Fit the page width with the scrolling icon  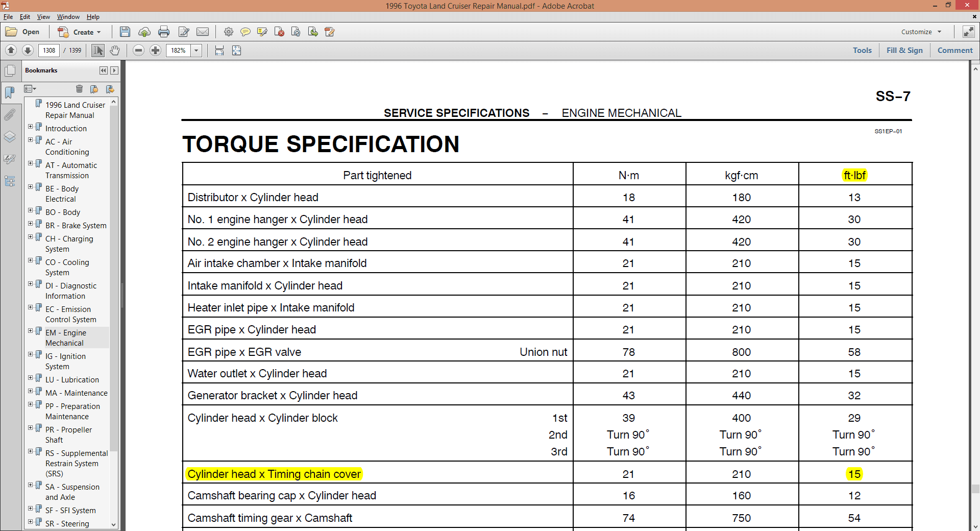pos(219,50)
